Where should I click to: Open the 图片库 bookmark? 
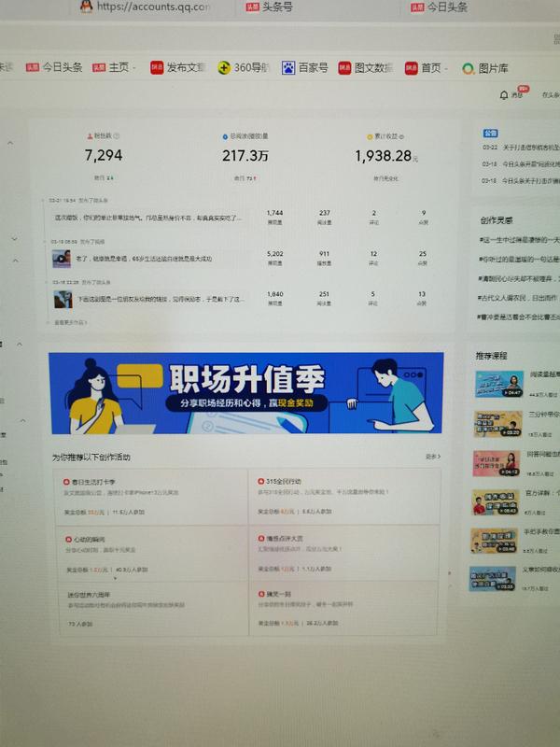pos(485,68)
